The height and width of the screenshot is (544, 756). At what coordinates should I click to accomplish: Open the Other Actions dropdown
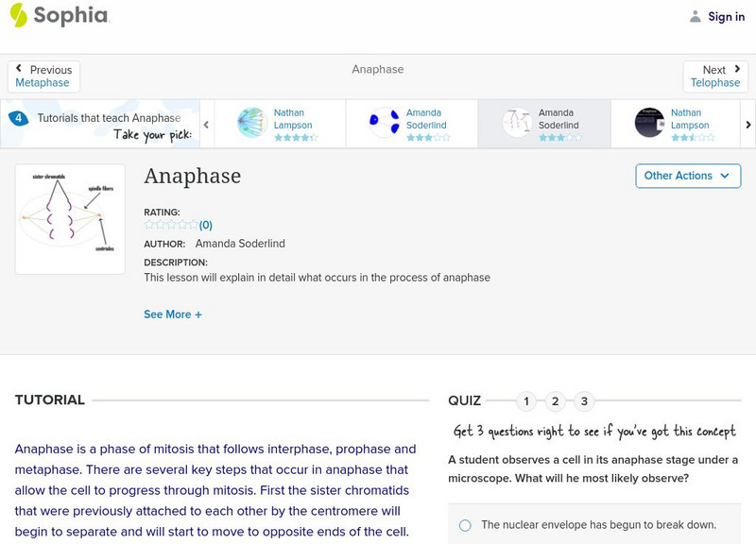(x=687, y=176)
